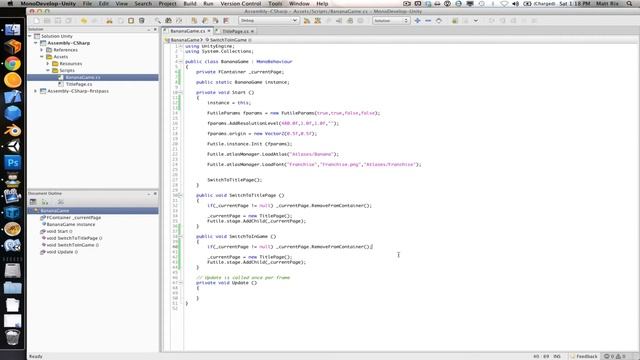
Task: Click the Feedback button in status bar
Action: click(584, 356)
